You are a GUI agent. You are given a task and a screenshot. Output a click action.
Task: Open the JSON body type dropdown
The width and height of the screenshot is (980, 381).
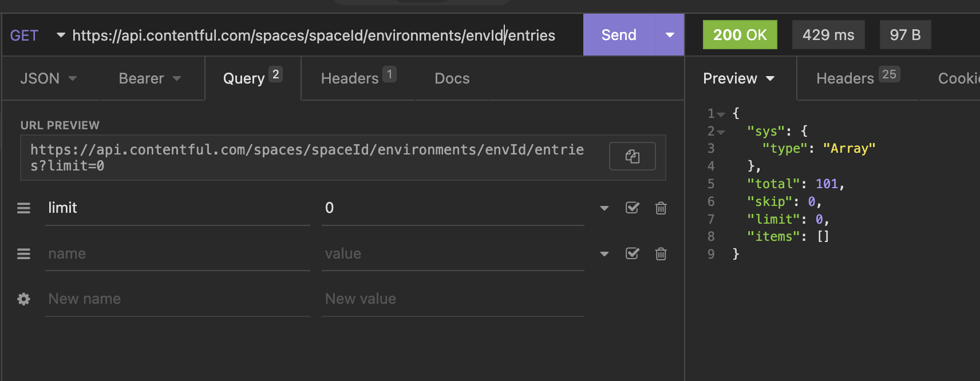(48, 78)
